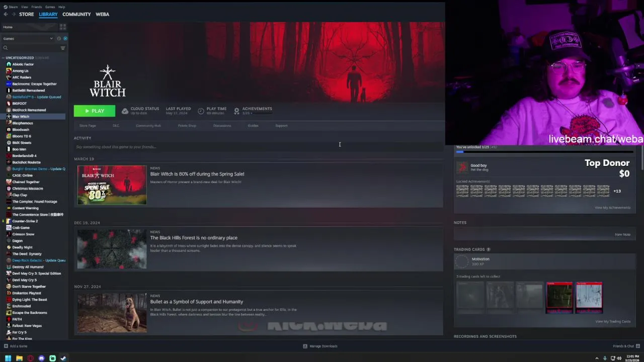Open the Help menu
This screenshot has height=362, width=644.
pyautogui.click(x=61, y=7)
